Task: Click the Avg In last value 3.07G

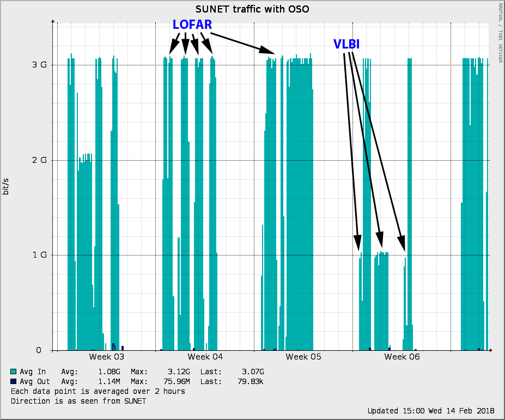Action: [253, 372]
